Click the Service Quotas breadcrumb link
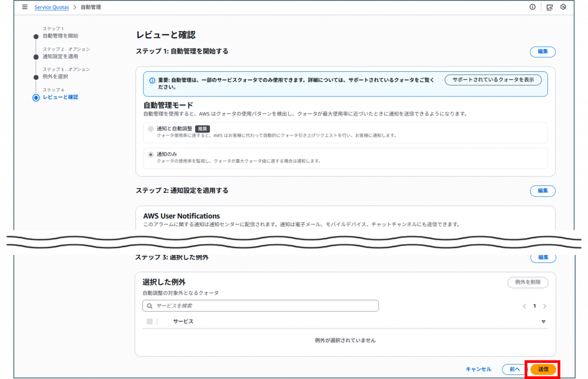This screenshot has width=588, height=379. coord(53,7)
